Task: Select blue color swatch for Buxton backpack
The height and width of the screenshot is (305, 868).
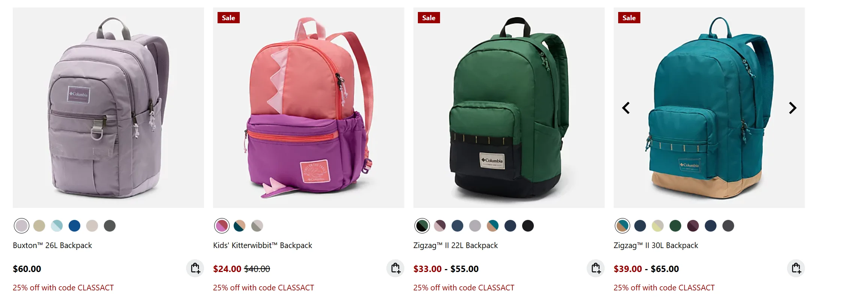Action: pos(74,226)
